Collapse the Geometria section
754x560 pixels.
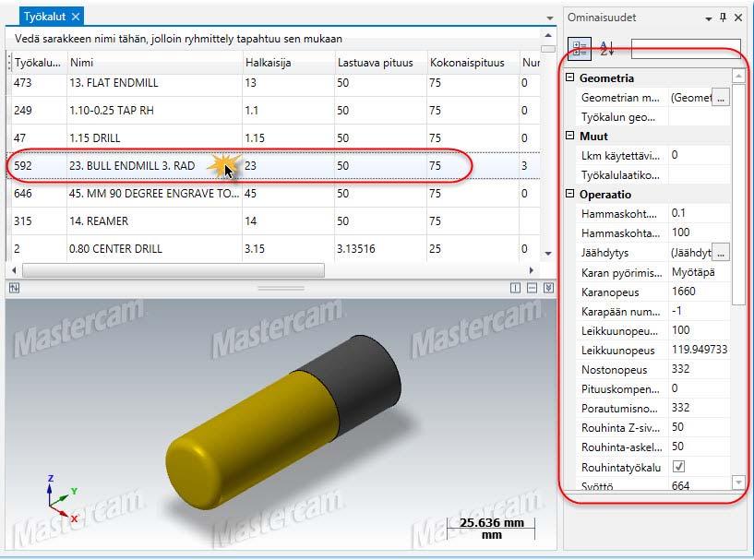point(569,77)
